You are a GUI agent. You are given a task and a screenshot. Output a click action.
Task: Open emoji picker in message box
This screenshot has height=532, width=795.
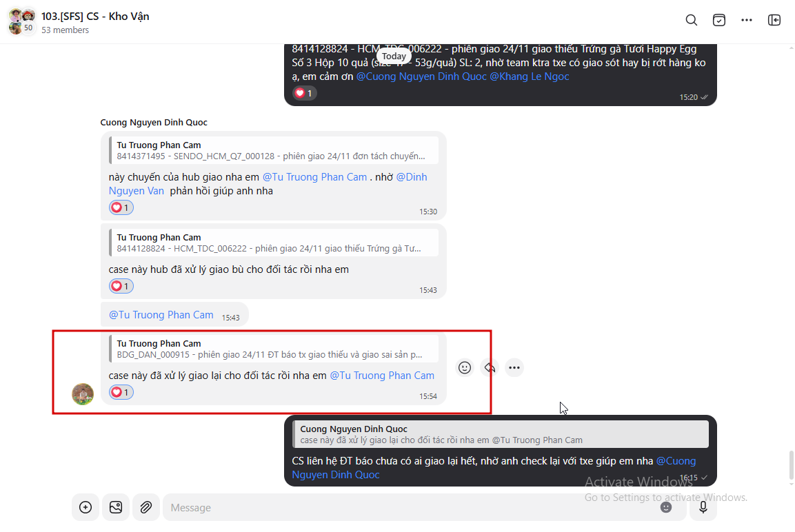[x=666, y=507]
